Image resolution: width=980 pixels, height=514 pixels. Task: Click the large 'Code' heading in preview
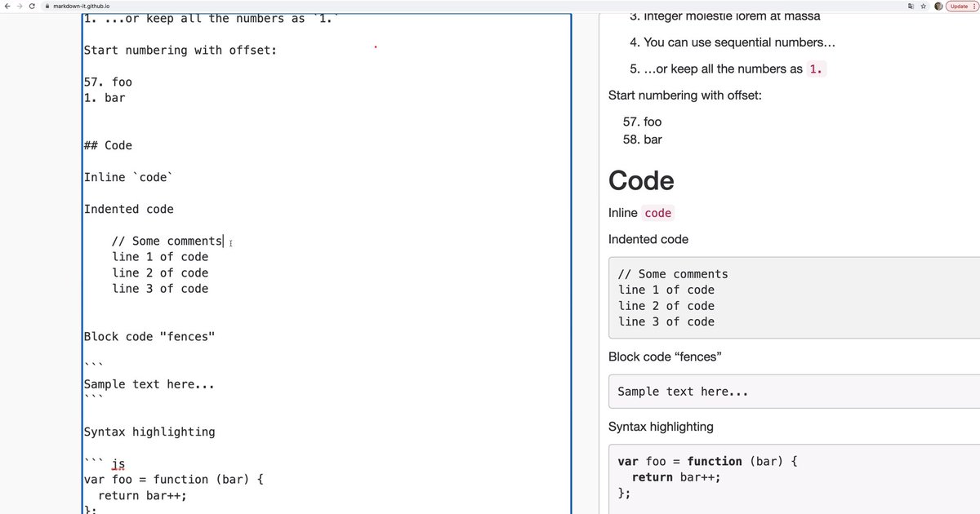coord(641,180)
